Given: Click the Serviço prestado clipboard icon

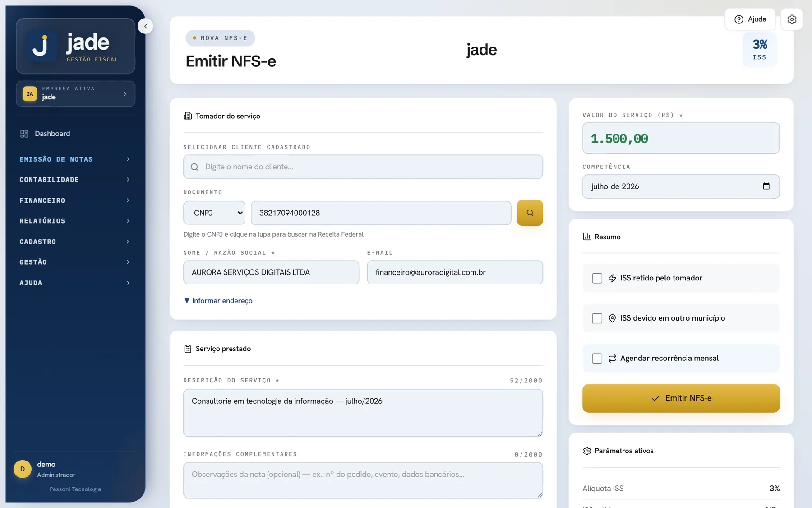Looking at the screenshot, I should coord(188,349).
